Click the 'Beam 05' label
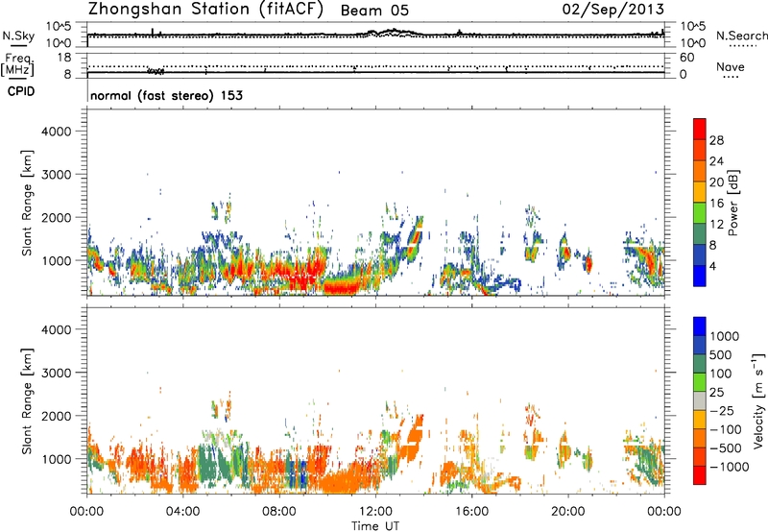 pos(374,11)
